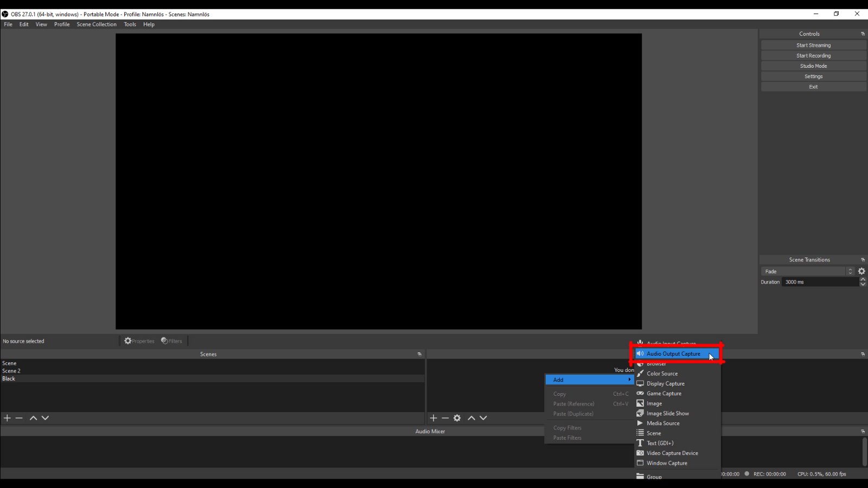Expand the Add submenu in context menu

pos(589,380)
